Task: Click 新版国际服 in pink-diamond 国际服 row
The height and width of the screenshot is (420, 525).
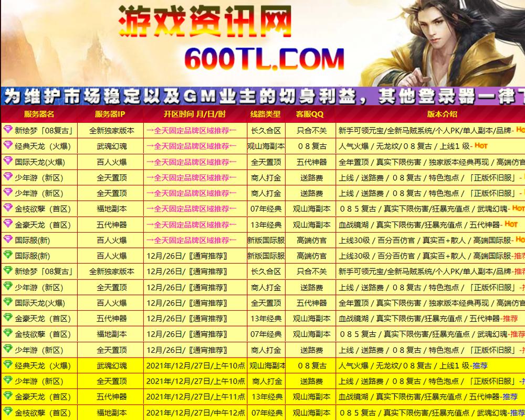Action: [266, 240]
